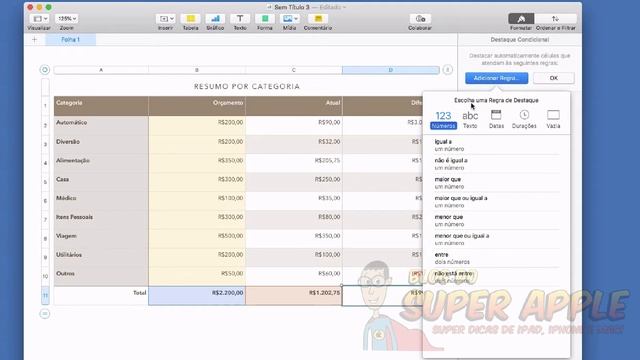Click the Casa category cell
The height and width of the screenshot is (360, 640).
[x=101, y=182]
